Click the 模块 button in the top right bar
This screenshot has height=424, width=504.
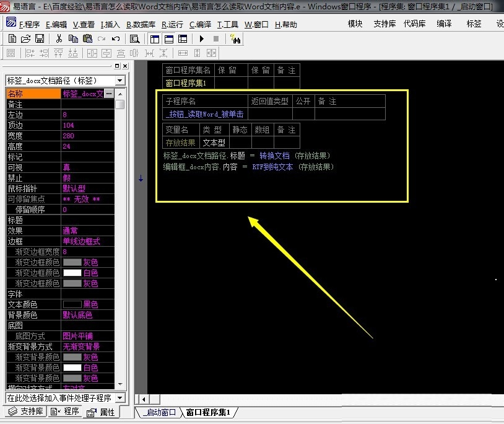point(355,24)
